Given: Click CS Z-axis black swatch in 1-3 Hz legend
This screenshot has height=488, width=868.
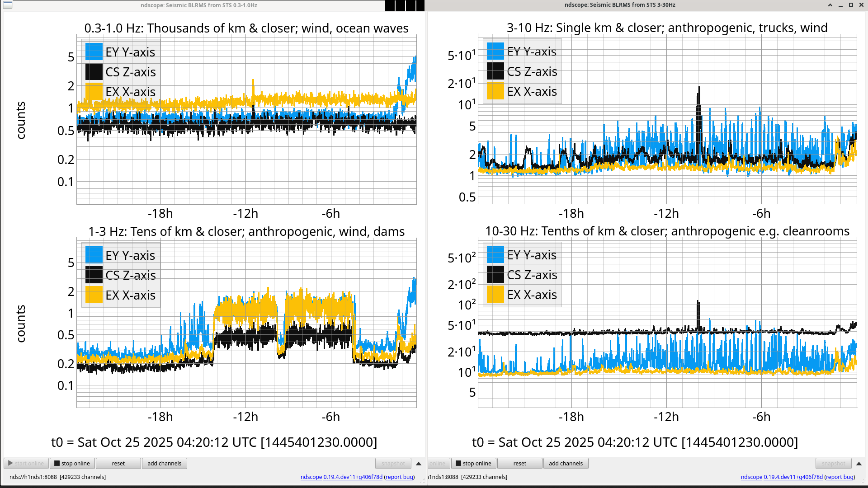Looking at the screenshot, I should (x=94, y=275).
